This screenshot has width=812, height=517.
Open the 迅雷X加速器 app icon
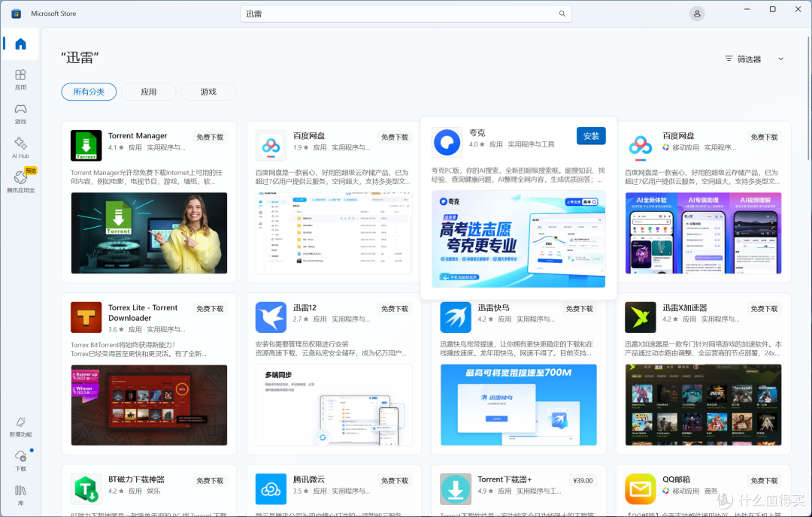(x=641, y=317)
